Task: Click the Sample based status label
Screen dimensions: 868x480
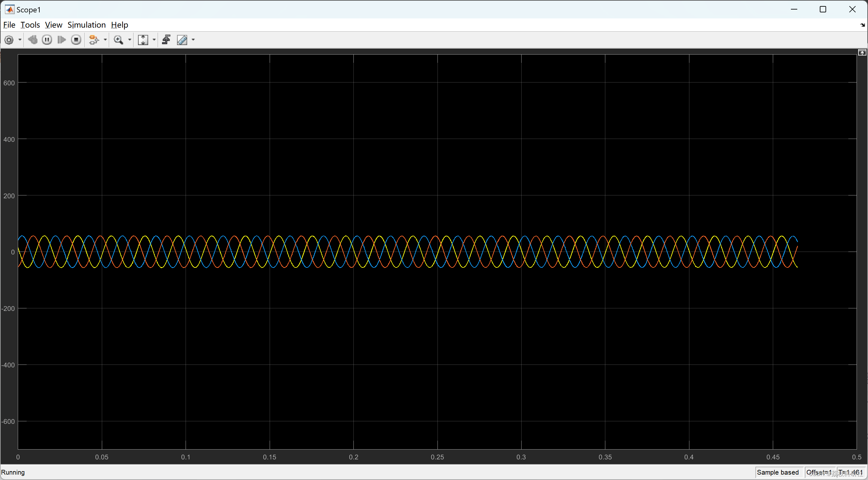Action: [777, 472]
